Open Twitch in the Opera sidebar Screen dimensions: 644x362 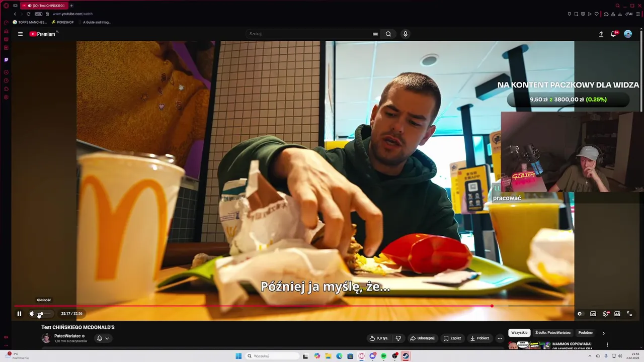tap(6, 60)
